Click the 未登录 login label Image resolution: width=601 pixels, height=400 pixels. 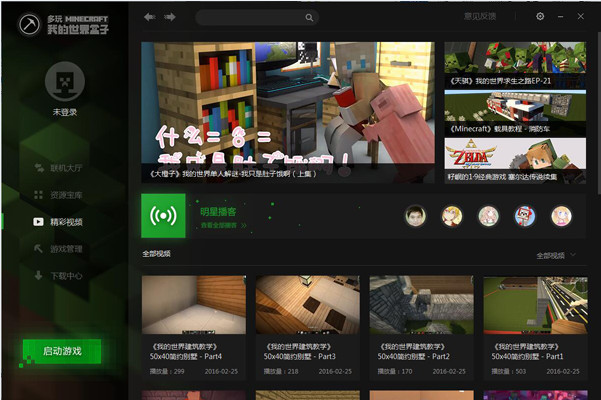coord(65,112)
